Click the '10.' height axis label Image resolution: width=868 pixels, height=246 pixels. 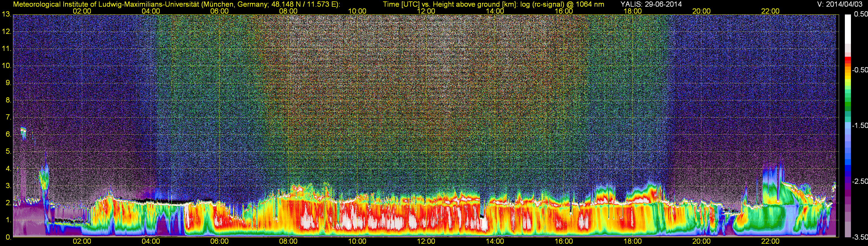click(7, 66)
